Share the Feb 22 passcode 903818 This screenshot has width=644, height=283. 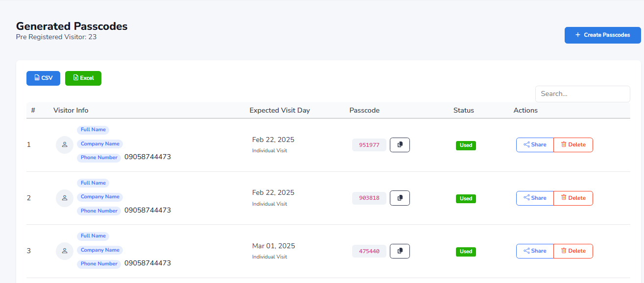point(535,198)
